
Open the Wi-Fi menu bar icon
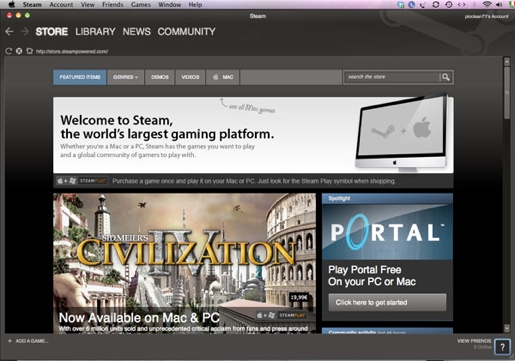click(487, 4)
